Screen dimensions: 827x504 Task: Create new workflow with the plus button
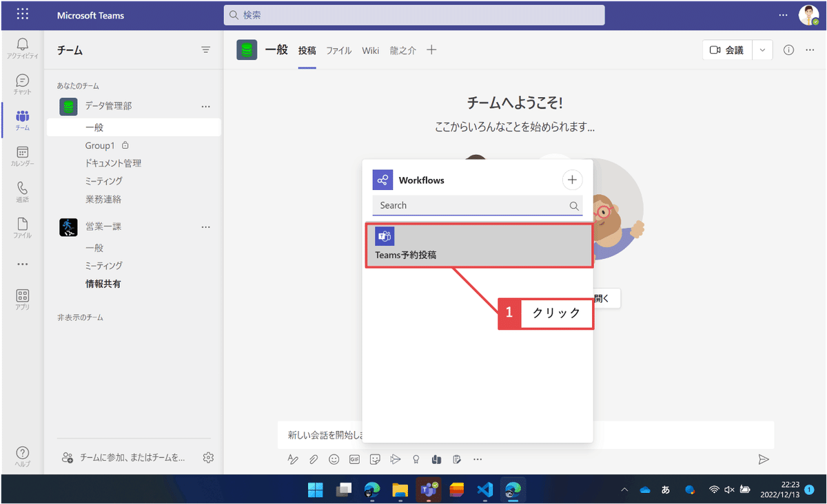tap(572, 180)
